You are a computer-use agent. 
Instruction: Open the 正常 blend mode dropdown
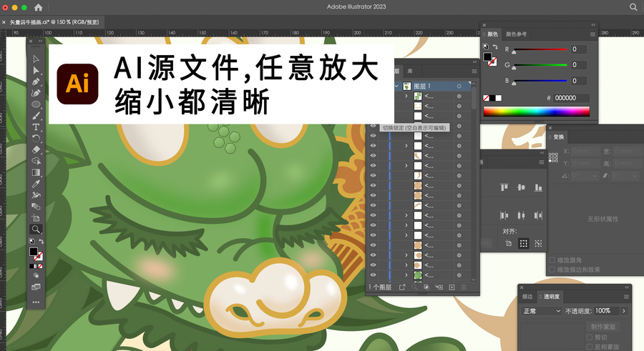click(542, 311)
